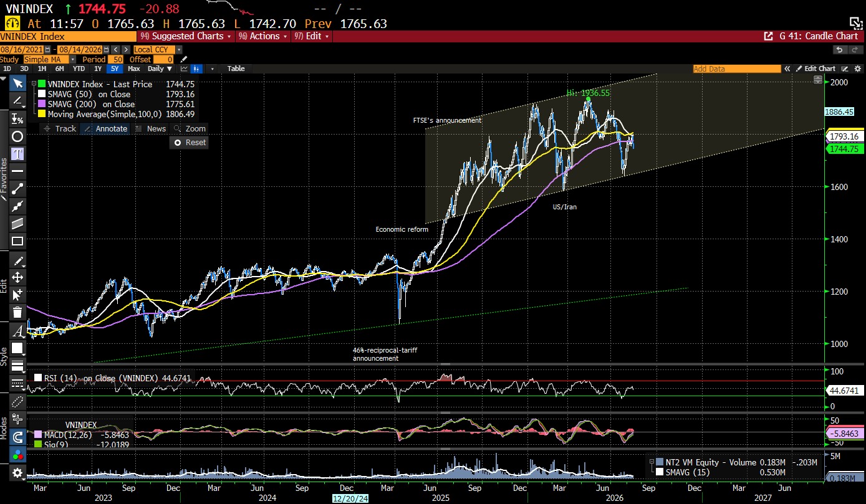The image size is (866, 504).
Task: Toggle Annotate mode
Action: [x=105, y=128]
